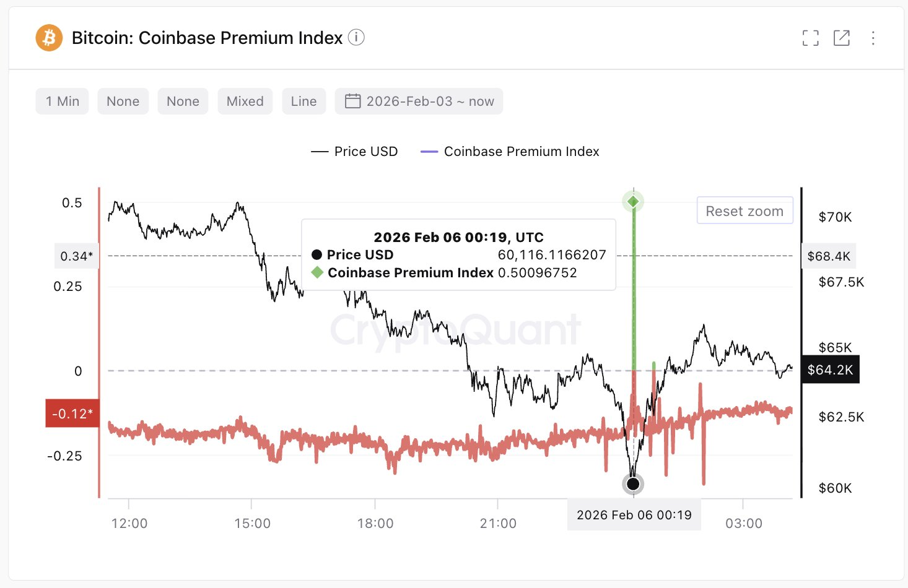Viewport: 908px width, 588px height.
Task: Select the Mixed scale option
Action: (x=245, y=101)
